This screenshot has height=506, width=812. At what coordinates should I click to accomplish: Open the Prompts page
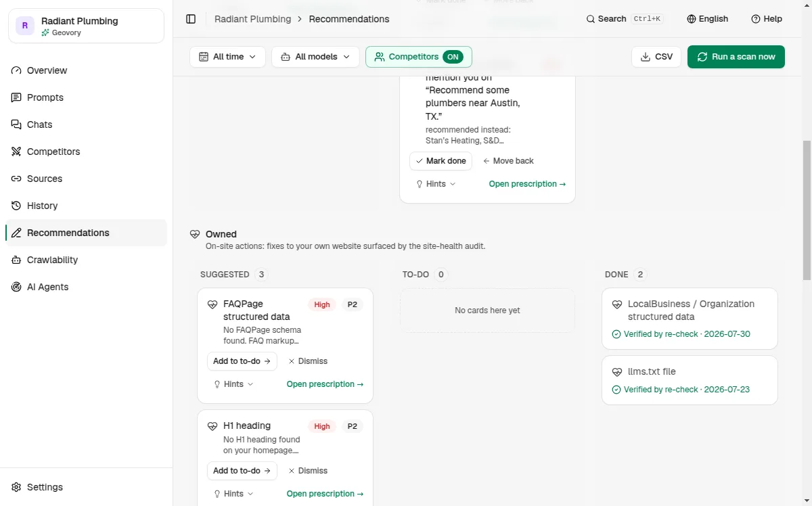tap(86, 97)
